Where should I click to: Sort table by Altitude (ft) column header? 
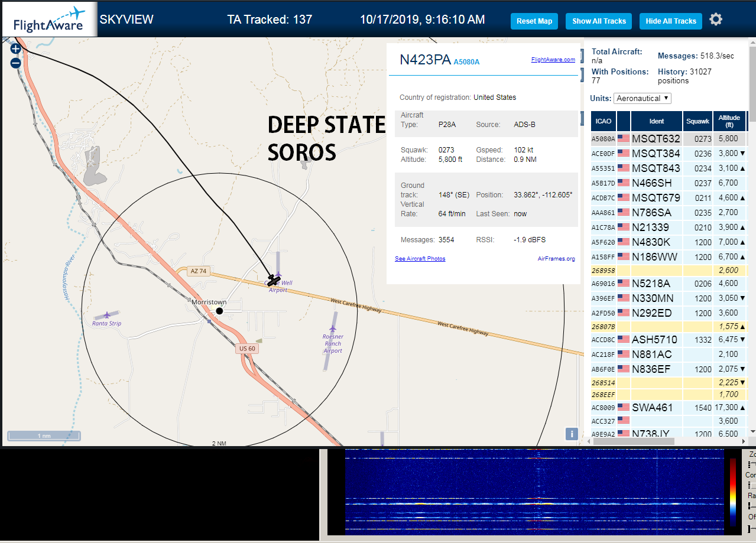[x=729, y=121]
